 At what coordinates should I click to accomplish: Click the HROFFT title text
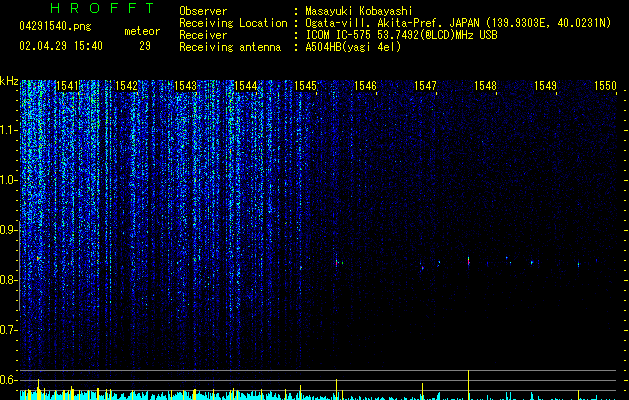[103, 8]
